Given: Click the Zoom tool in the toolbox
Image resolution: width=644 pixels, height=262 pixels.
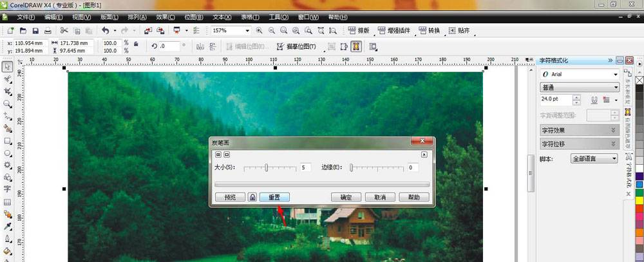Looking at the screenshot, I should pos(7,104).
